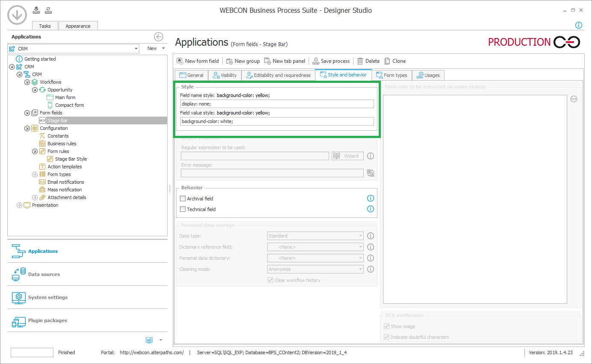Open the Applications section in the lower-left navigation
The width and height of the screenshot is (592, 364).
pyautogui.click(x=87, y=251)
